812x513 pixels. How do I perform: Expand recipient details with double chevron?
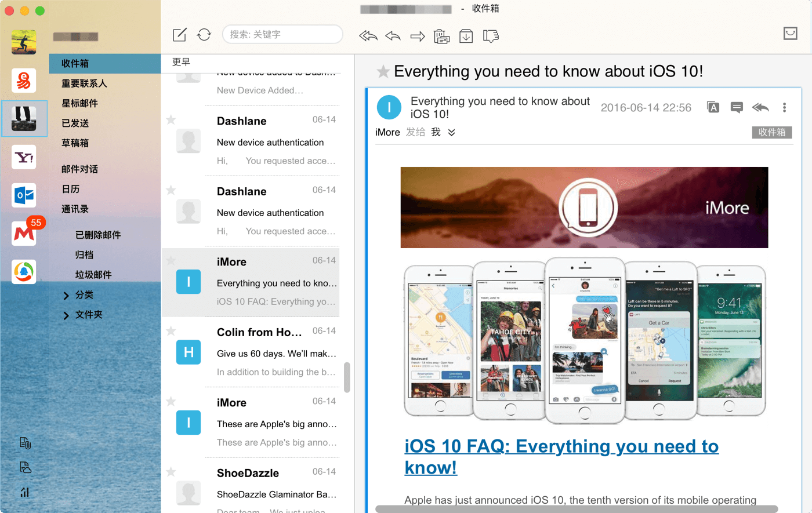[452, 133]
